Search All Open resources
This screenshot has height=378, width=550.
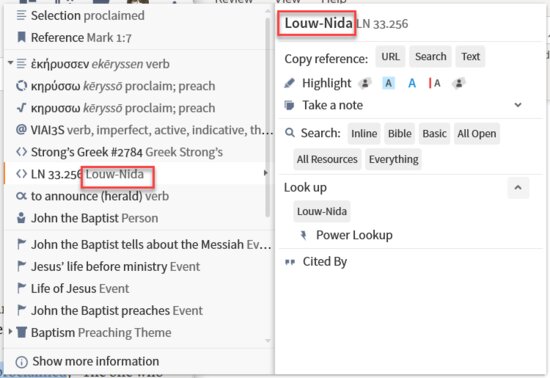[x=477, y=134]
